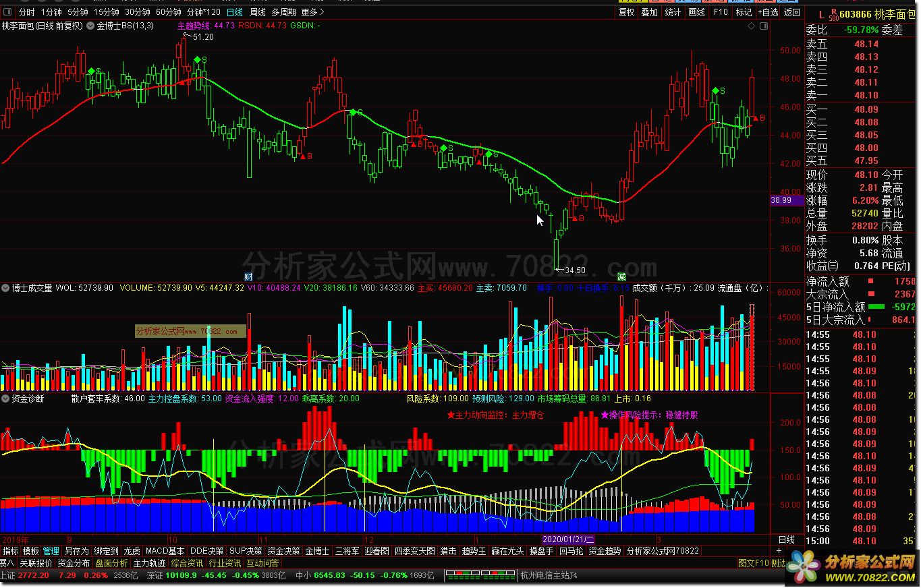Expand the 资金诊断 panel dropdown arrow
The image size is (921, 588).
6,399
